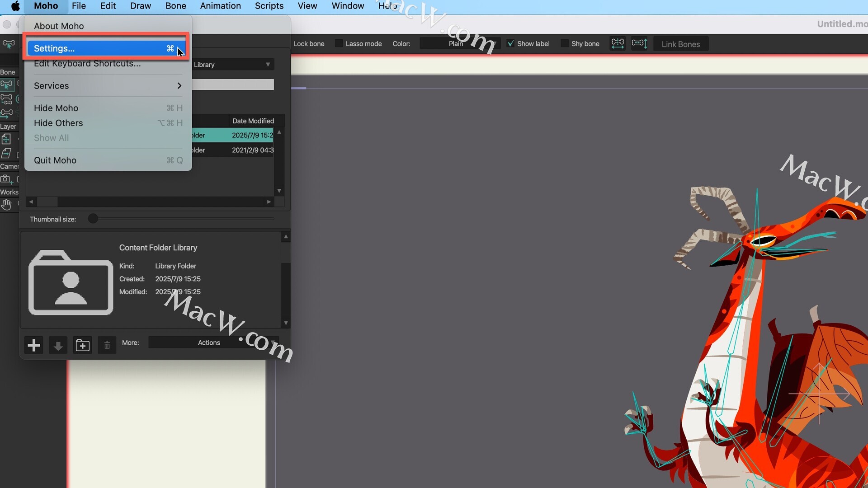The width and height of the screenshot is (868, 488).
Task: Choose About Moho from the menu
Action: [x=108, y=26]
